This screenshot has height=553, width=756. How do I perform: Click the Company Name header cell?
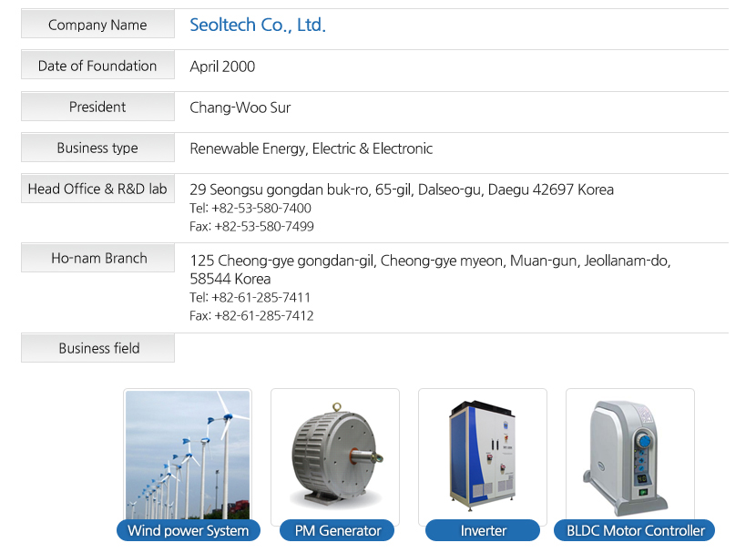coord(97,25)
